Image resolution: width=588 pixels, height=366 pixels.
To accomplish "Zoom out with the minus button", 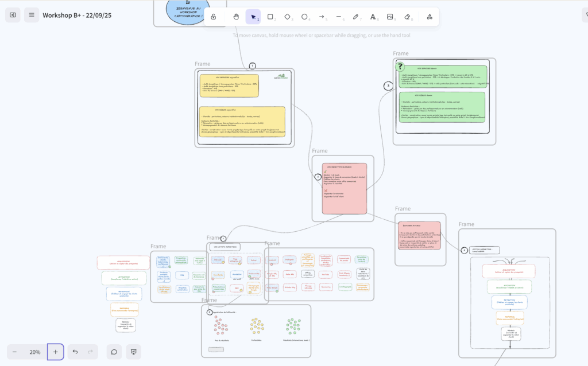I will 15,352.
